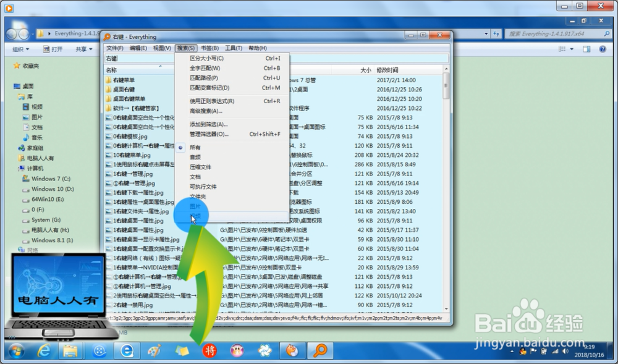Click the monkey face taskbar icon
The image size is (618, 364).
[237, 350]
